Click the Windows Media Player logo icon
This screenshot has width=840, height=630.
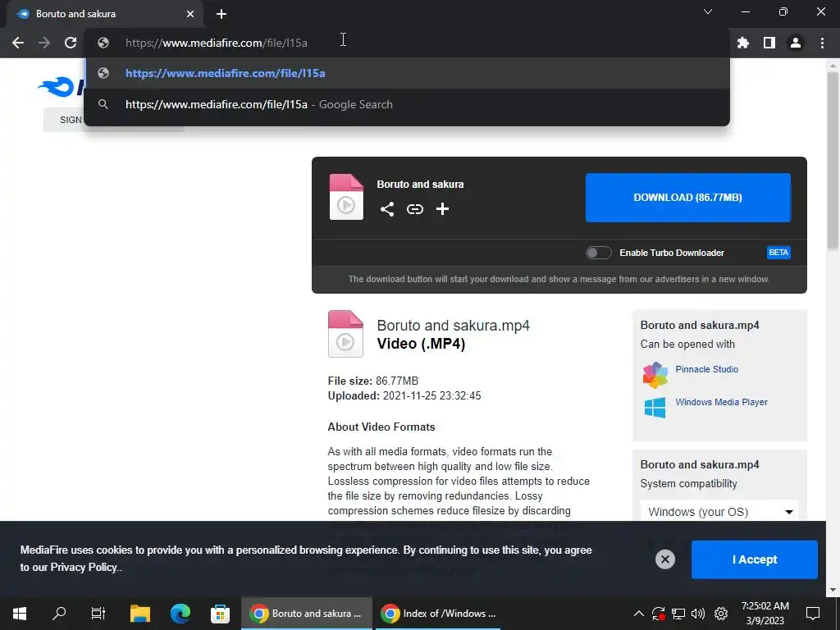coord(655,408)
